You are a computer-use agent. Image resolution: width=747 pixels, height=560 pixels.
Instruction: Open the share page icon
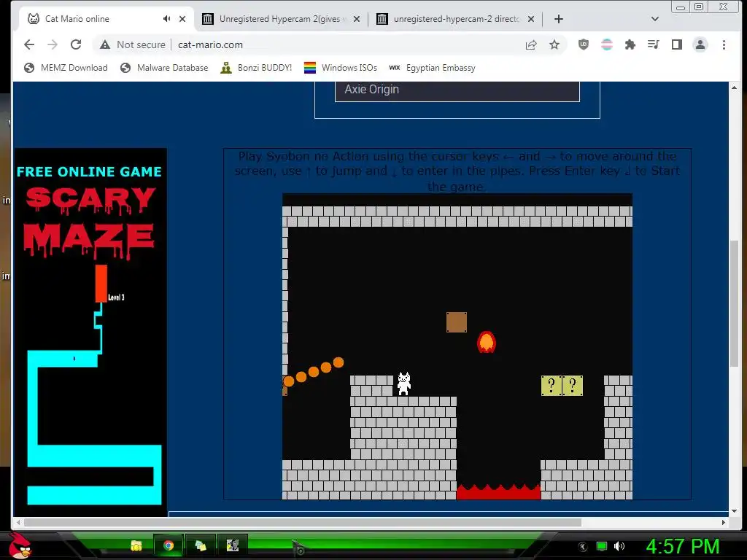tap(531, 44)
